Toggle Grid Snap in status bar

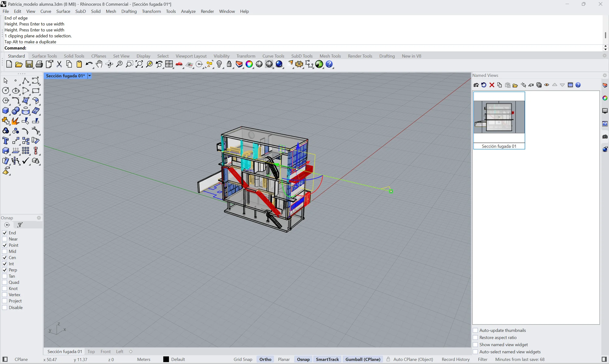[243, 359]
